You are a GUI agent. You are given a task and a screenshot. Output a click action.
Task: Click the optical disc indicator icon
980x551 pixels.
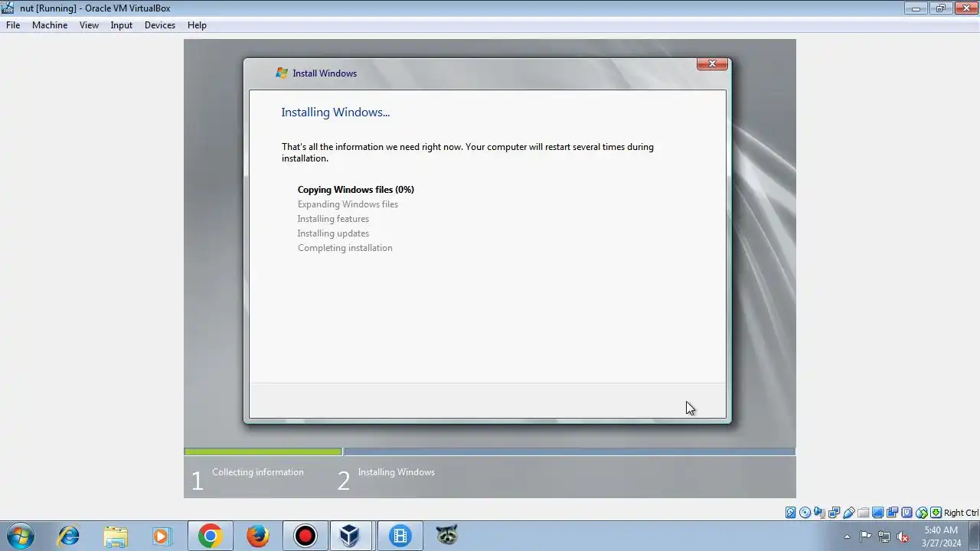(x=805, y=513)
